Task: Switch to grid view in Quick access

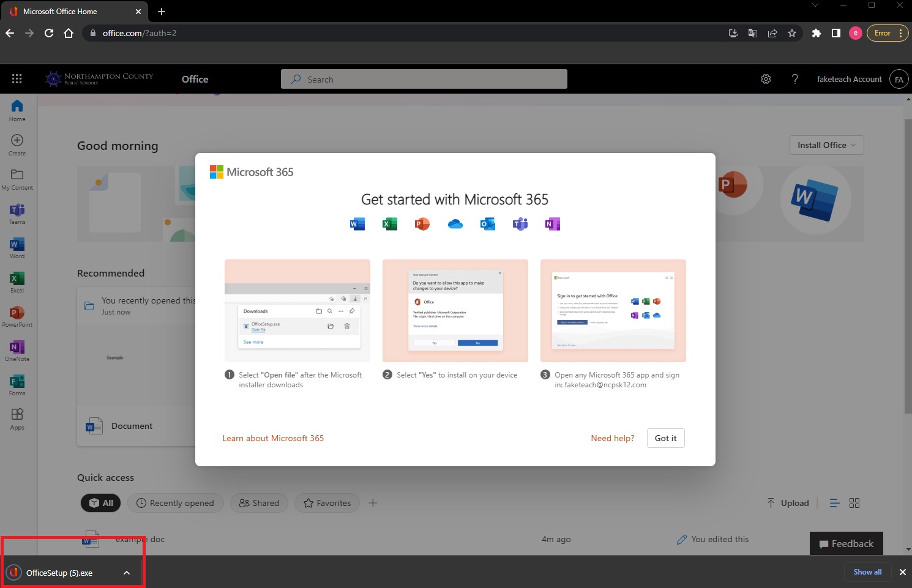Action: pos(854,503)
